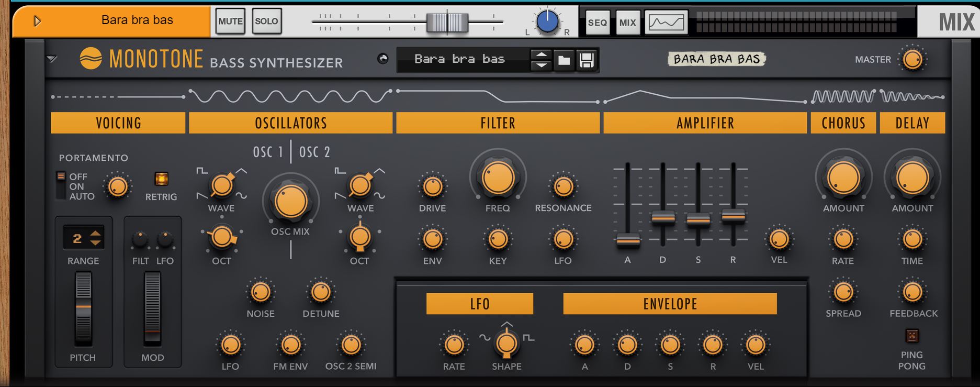980x387 pixels.
Task: Click the triangle wave icon on OSC 2
Action: [380, 171]
